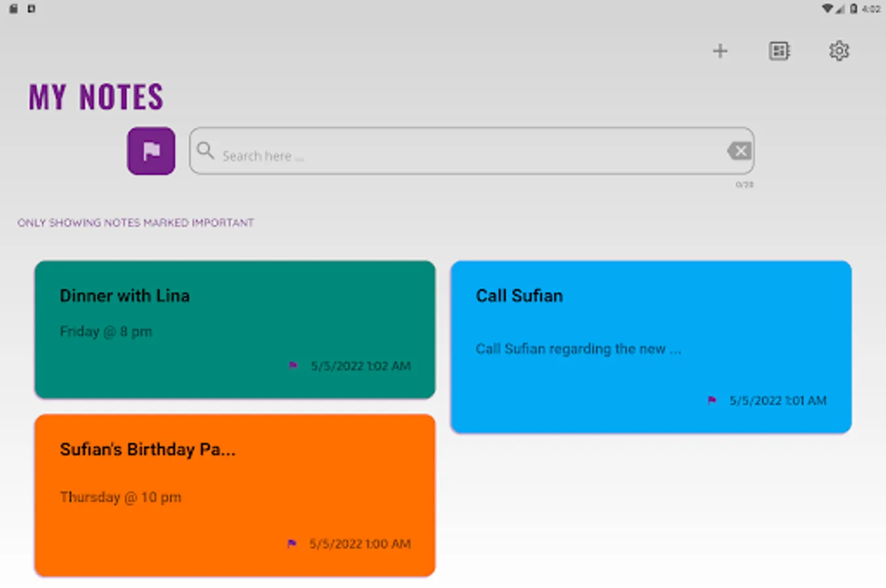Click the Wi-Fi status bar icon
Image resolution: width=886 pixels, height=588 pixels.
click(827, 8)
